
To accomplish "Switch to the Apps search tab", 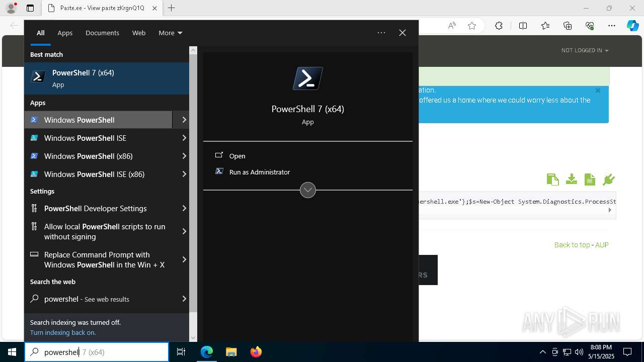I will point(65,33).
